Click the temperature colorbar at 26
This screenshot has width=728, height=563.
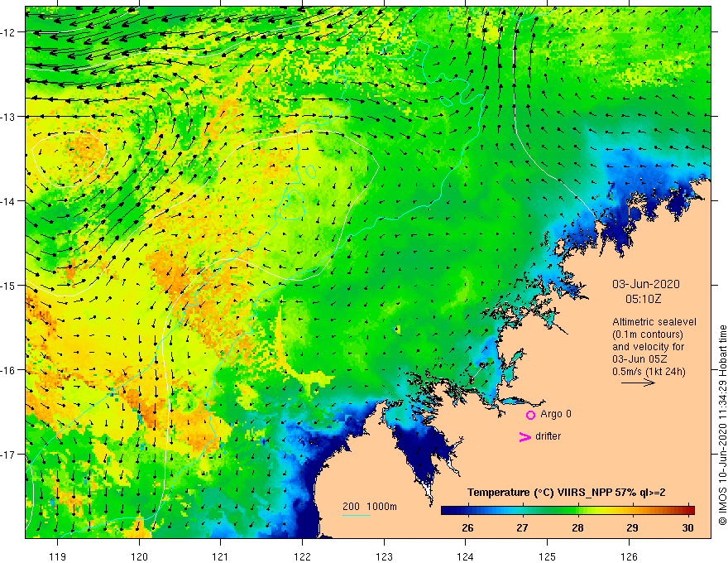click(468, 510)
